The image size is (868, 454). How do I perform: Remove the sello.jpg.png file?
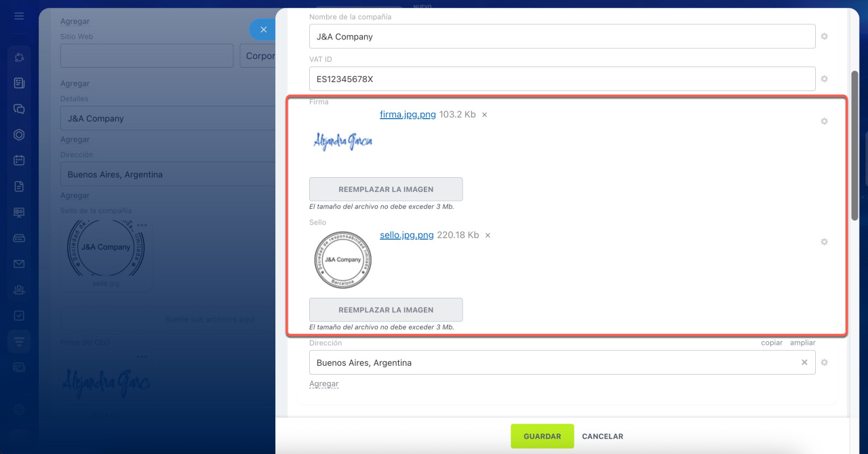488,235
